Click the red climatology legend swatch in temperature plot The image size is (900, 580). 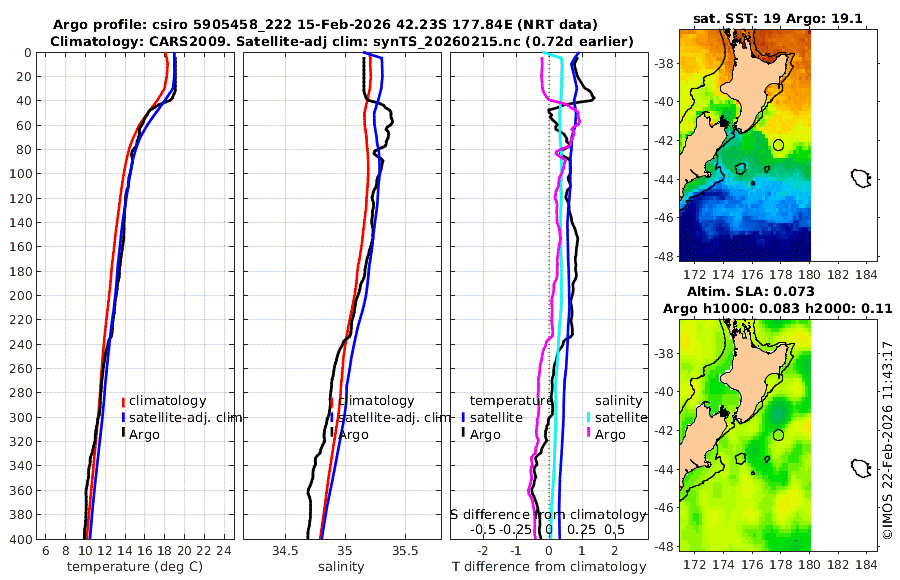(123, 401)
